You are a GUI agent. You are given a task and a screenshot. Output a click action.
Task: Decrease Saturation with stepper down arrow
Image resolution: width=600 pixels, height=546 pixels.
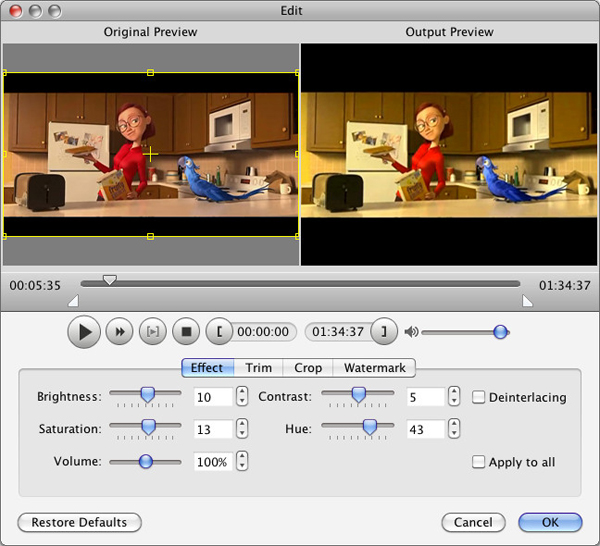[242, 433]
